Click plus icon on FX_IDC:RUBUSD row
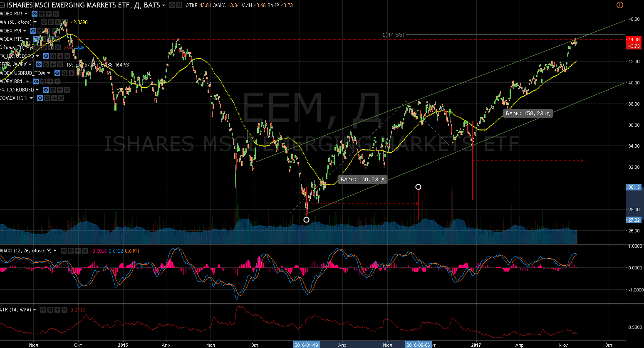 pyautogui.click(x=60, y=90)
